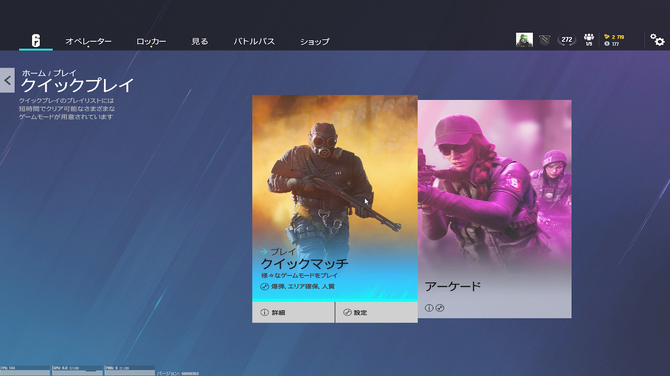
Task: Click the 様々なゲームモードをプレイ description
Action: pyautogui.click(x=300, y=276)
